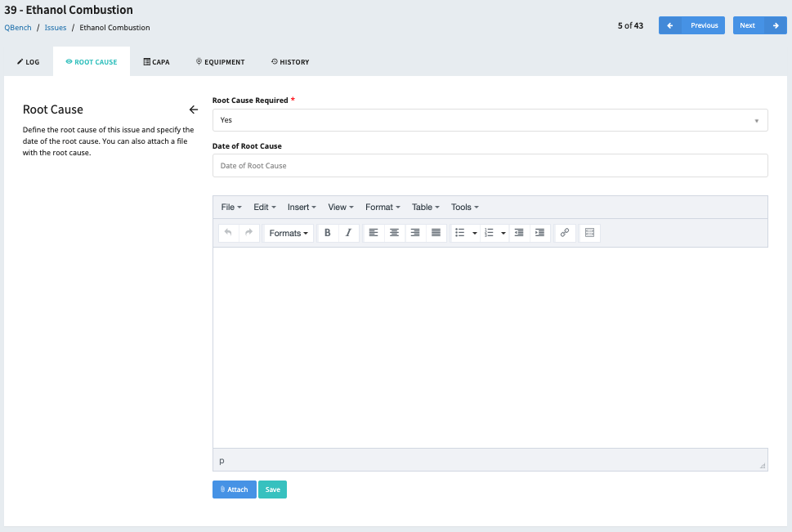792x532 pixels.
Task: Click the Date of Root Cause field
Action: point(490,166)
